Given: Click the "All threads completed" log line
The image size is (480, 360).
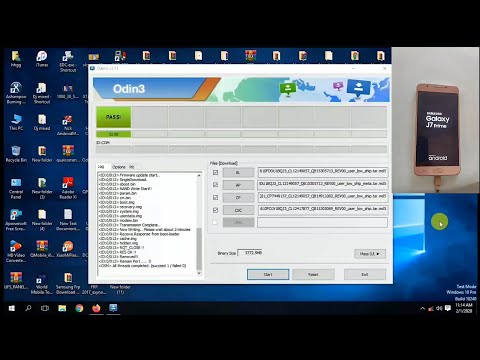Looking at the screenshot, I should pyautogui.click(x=142, y=266).
